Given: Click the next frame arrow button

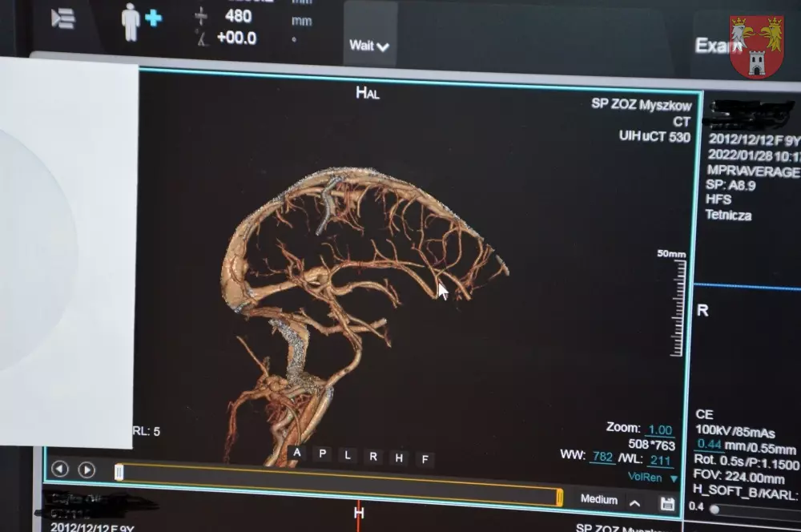Looking at the screenshot, I should [87, 470].
